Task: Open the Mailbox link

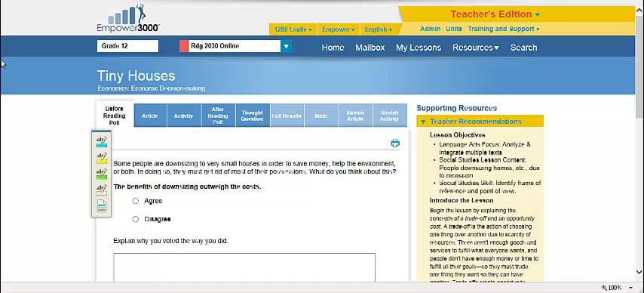Action: coord(370,48)
